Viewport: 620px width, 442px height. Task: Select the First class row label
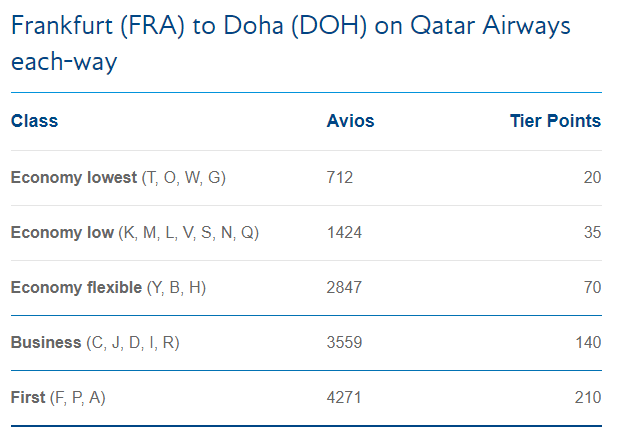pyautogui.click(x=28, y=398)
